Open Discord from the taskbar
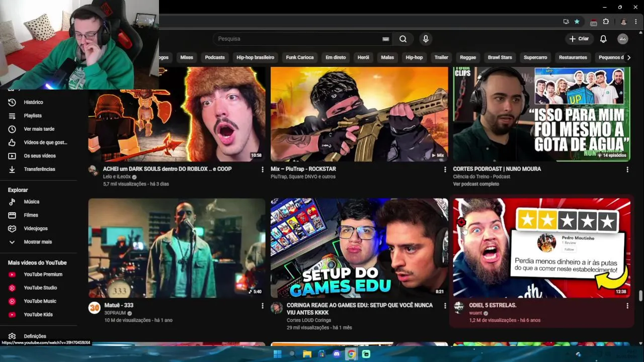The image size is (644, 362). click(x=337, y=354)
